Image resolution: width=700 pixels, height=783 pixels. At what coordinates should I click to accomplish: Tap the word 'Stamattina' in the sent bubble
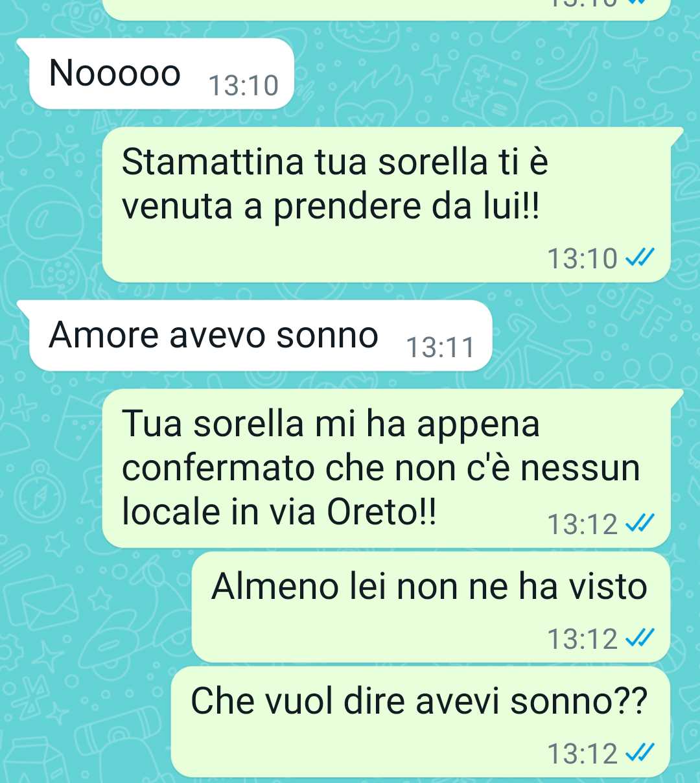pyautogui.click(x=213, y=162)
